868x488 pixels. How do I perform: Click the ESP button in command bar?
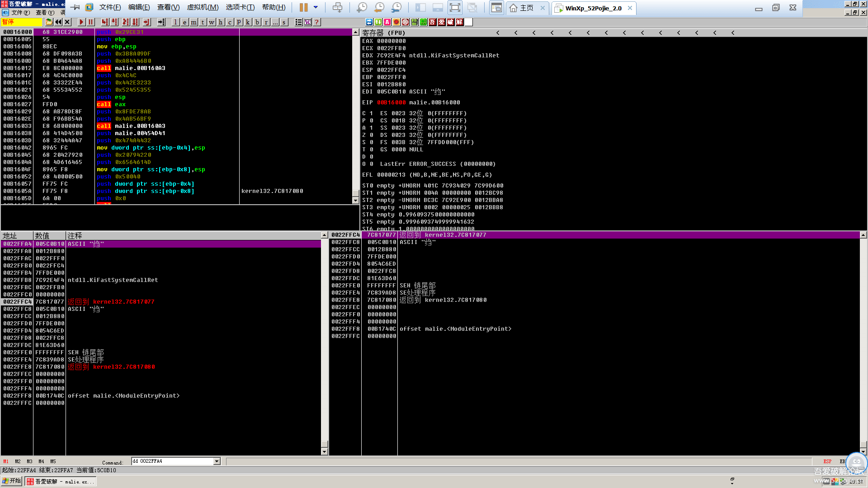pos(827,462)
